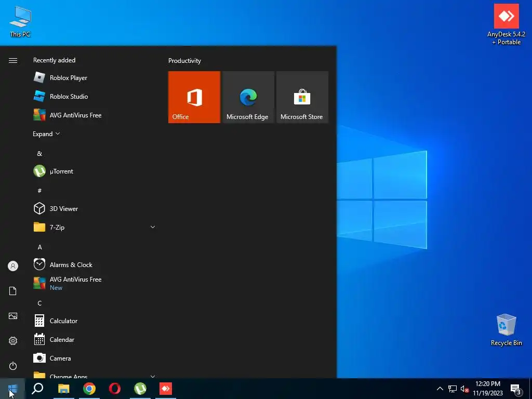532x399 pixels.
Task: Open taskbar Search
Action: point(37,389)
